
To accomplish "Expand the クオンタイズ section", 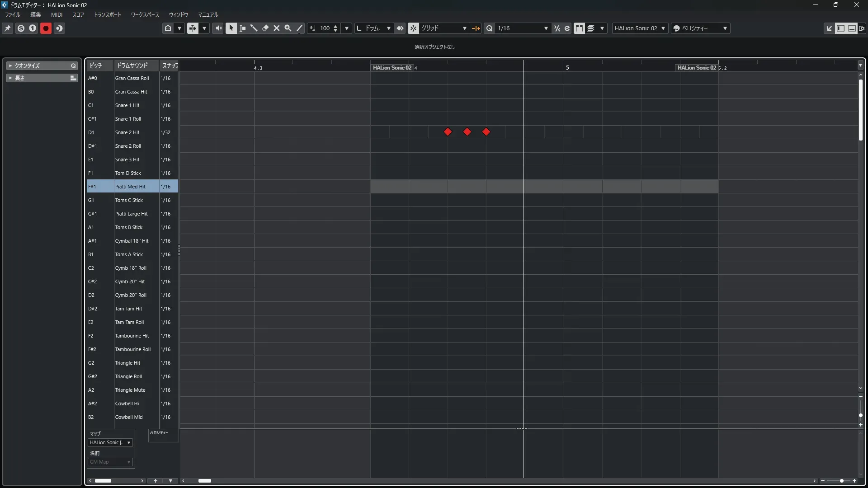I will pyautogui.click(x=10, y=66).
